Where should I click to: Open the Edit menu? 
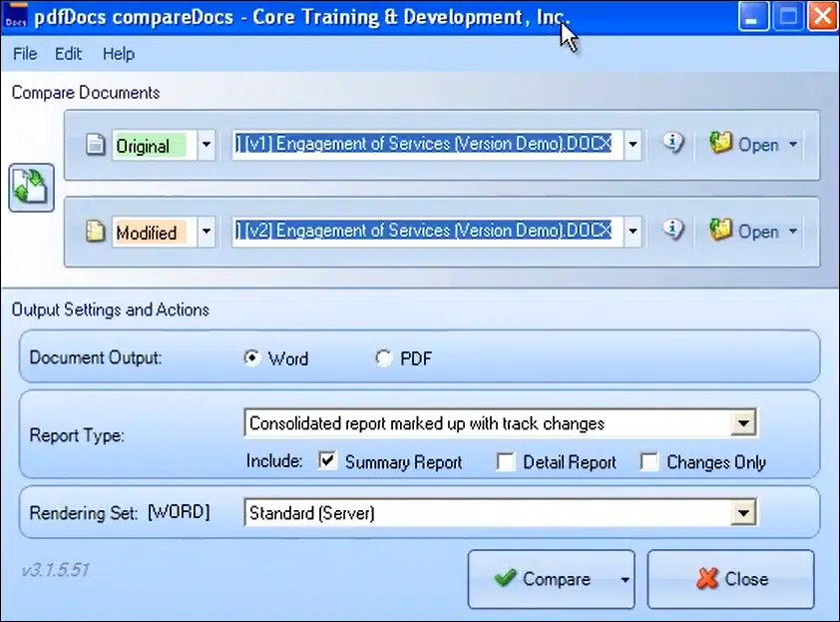tap(68, 54)
